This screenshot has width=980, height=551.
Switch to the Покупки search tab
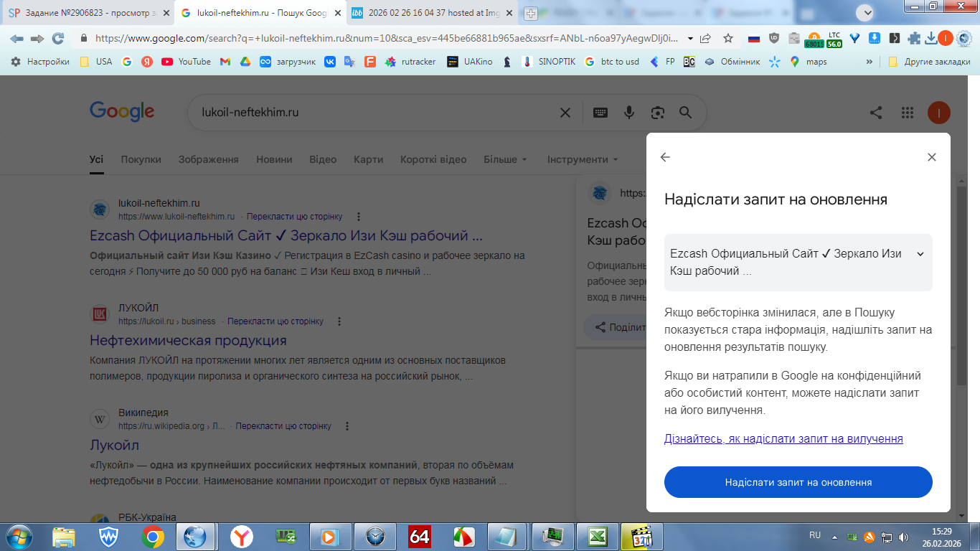click(x=141, y=159)
